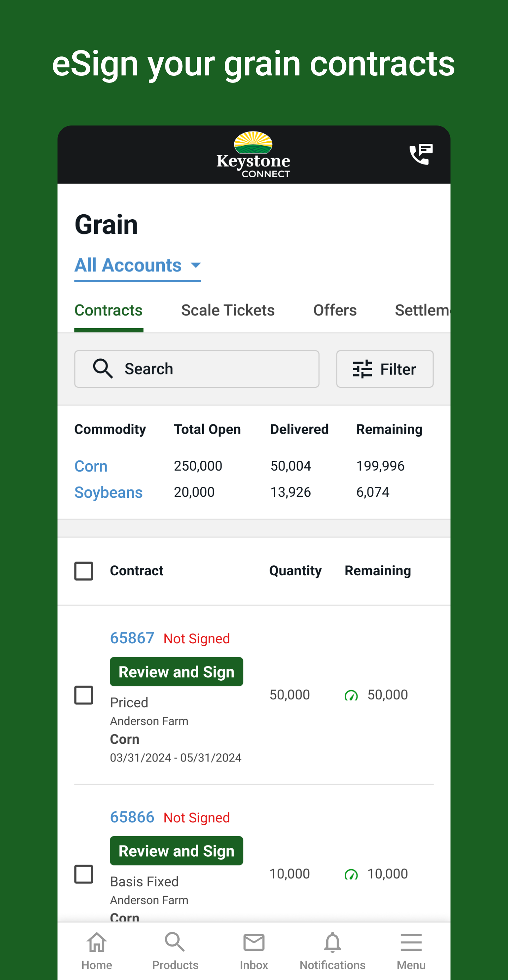The width and height of the screenshot is (508, 980).
Task: Check the box for contract 65867
Action: [x=84, y=695]
